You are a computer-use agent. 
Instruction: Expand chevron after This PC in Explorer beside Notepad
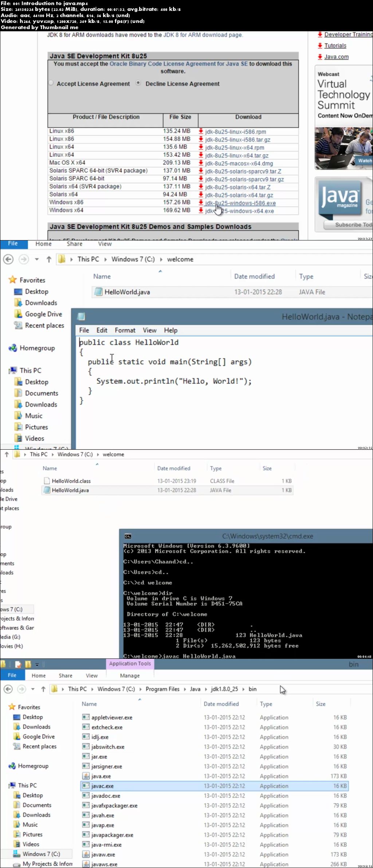tap(105, 259)
